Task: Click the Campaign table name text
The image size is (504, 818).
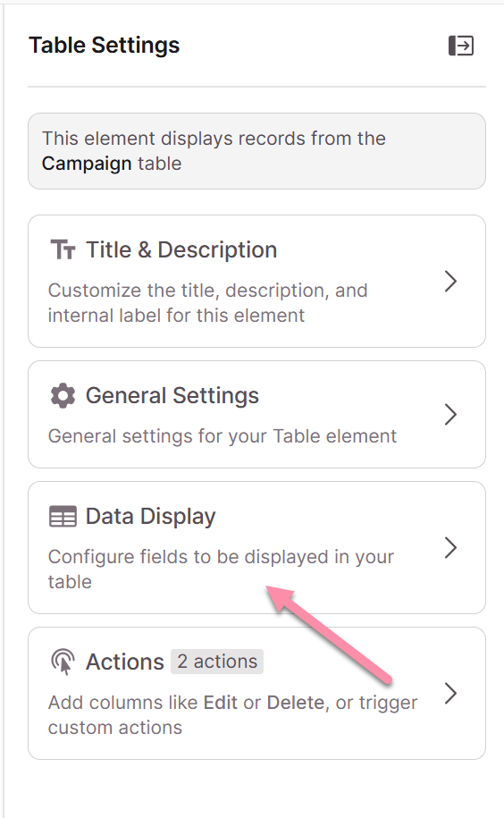Action: pyautogui.click(x=87, y=164)
